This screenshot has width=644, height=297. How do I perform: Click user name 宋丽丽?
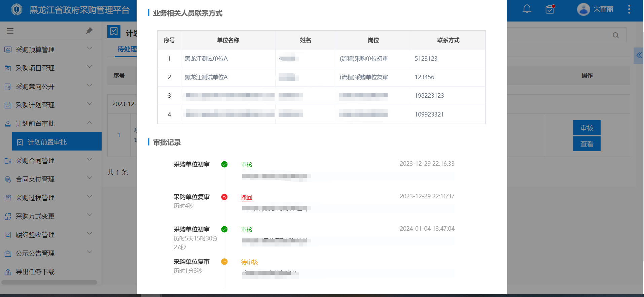[x=603, y=9]
